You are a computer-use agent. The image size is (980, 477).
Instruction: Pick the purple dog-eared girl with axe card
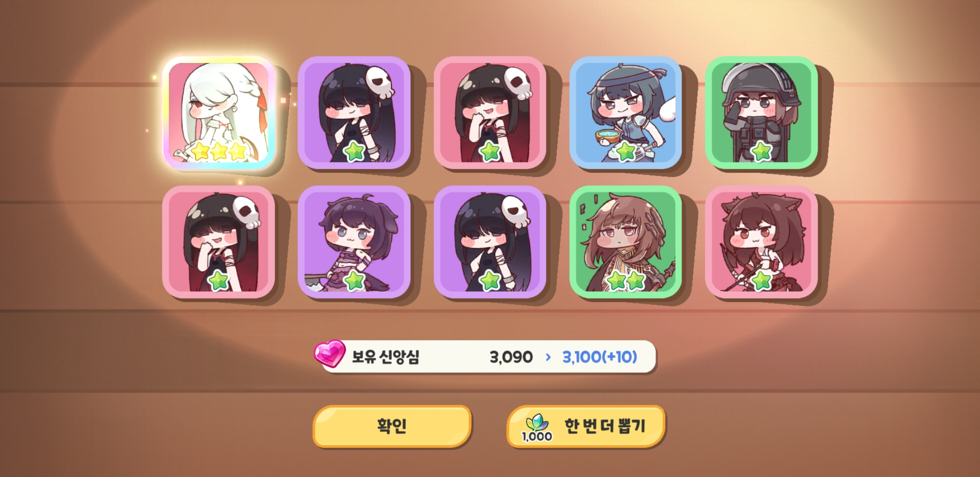(354, 242)
